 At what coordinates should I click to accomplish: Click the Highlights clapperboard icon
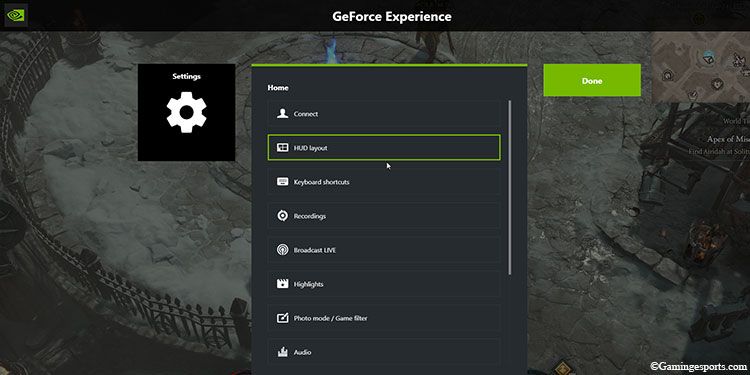pos(283,284)
